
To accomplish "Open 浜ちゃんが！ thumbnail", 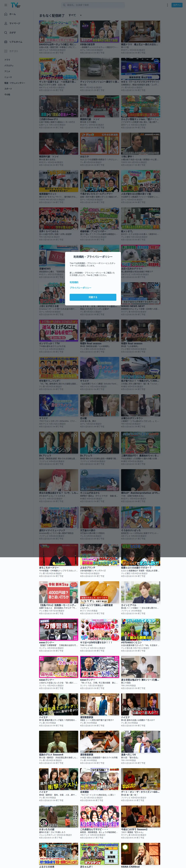I will (x=100, y=854).
